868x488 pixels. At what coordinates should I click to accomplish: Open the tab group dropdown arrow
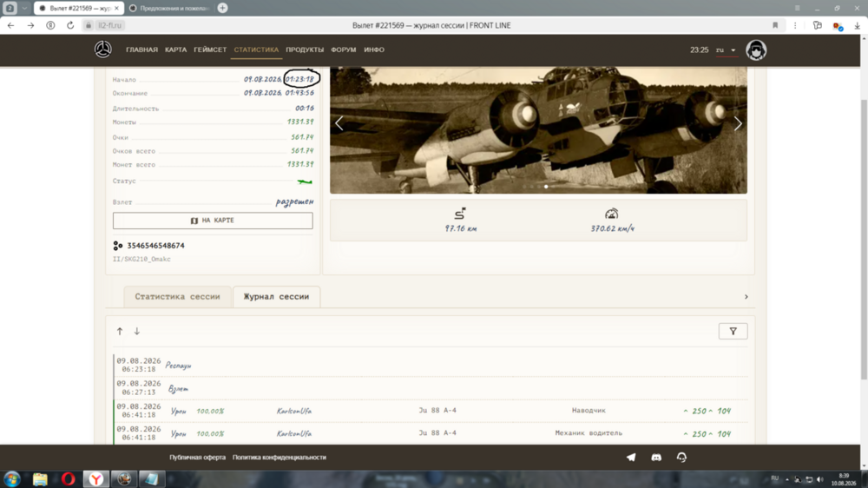pos(24,9)
